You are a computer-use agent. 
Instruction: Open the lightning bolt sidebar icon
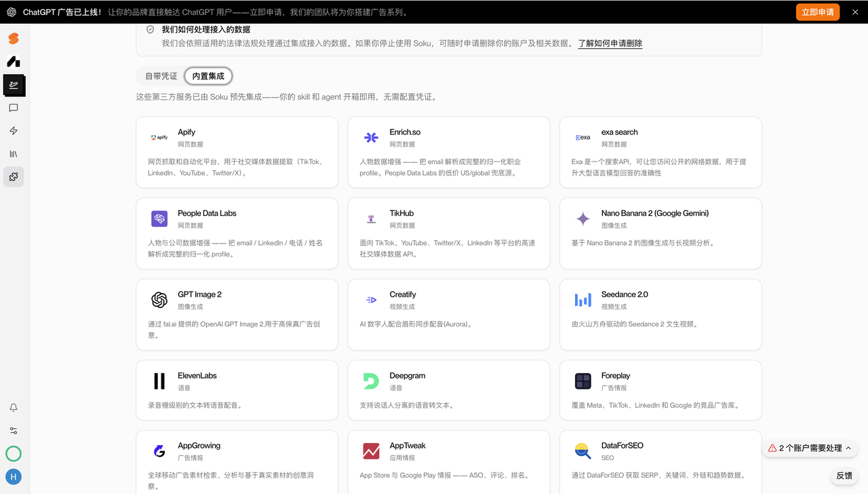pos(14,131)
